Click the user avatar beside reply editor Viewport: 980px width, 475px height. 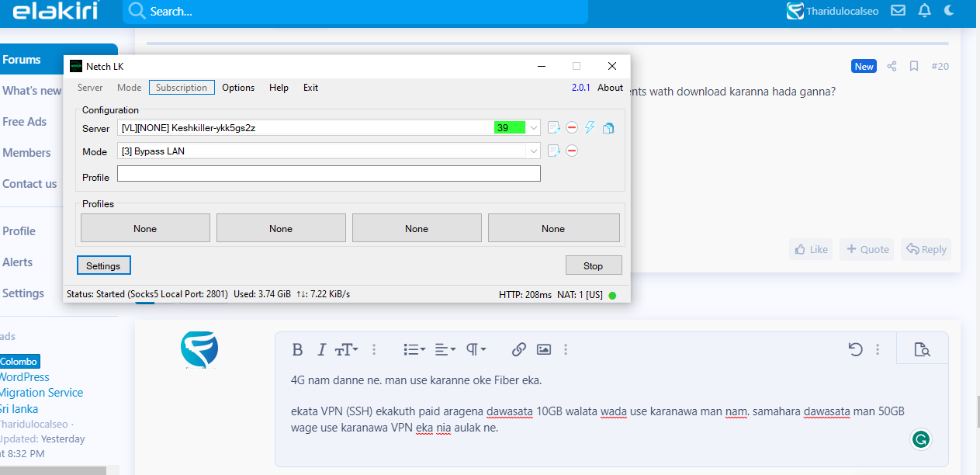point(199,349)
